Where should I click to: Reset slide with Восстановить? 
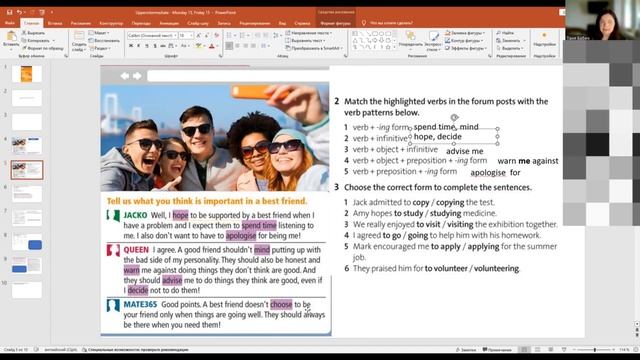pyautogui.click(x=104, y=40)
